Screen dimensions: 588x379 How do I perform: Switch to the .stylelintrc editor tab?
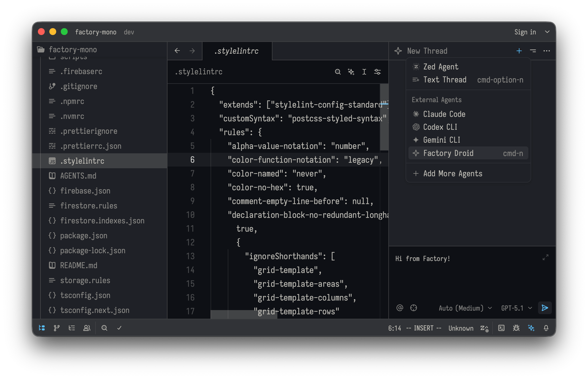pos(237,51)
